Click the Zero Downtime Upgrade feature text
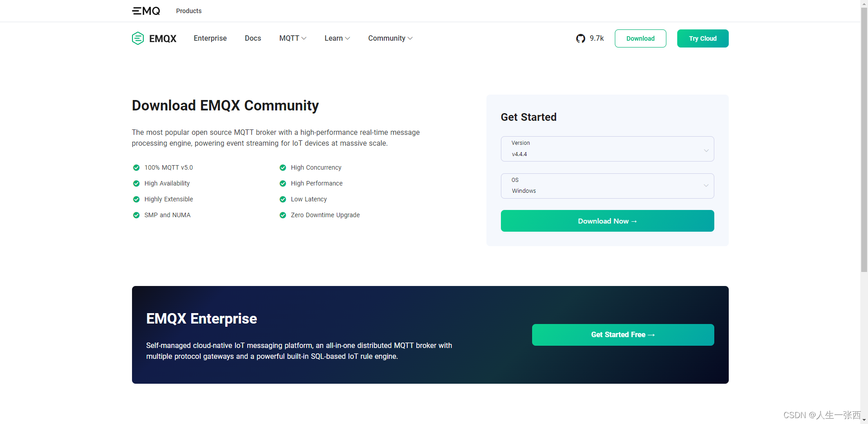868x424 pixels. (x=325, y=215)
